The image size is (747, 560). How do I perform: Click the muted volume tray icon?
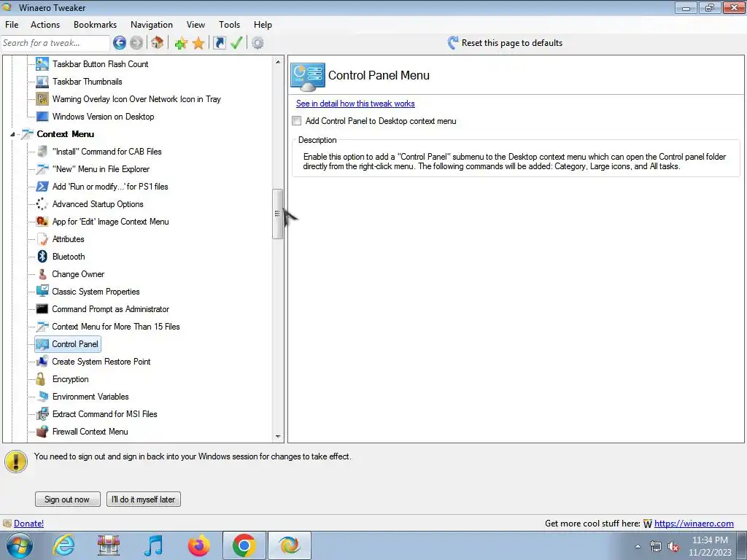click(673, 547)
